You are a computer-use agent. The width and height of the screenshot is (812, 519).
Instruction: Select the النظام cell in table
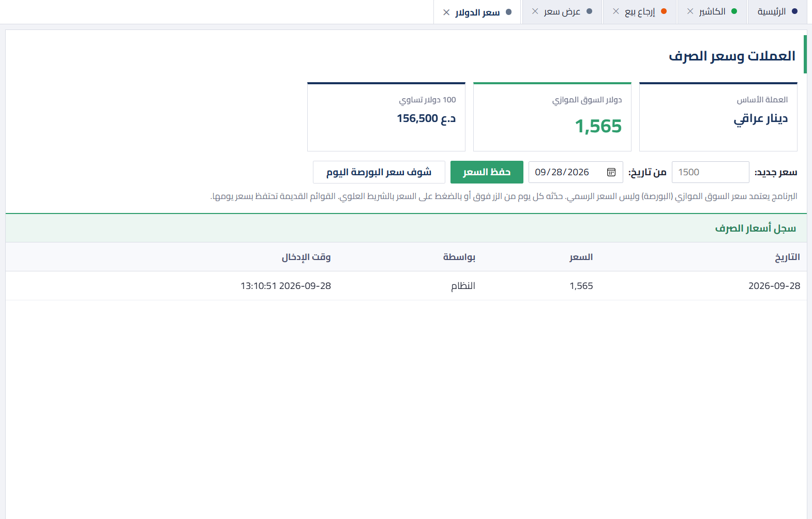[x=463, y=286]
